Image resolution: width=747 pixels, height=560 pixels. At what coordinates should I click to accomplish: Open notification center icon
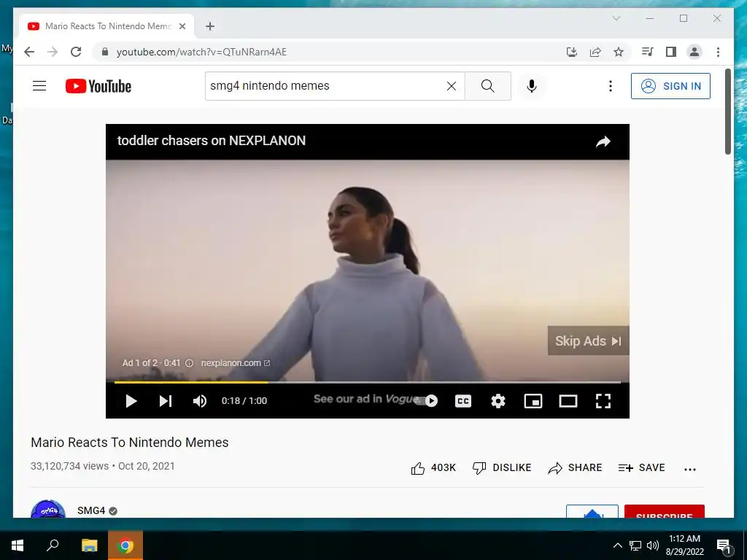(x=723, y=545)
